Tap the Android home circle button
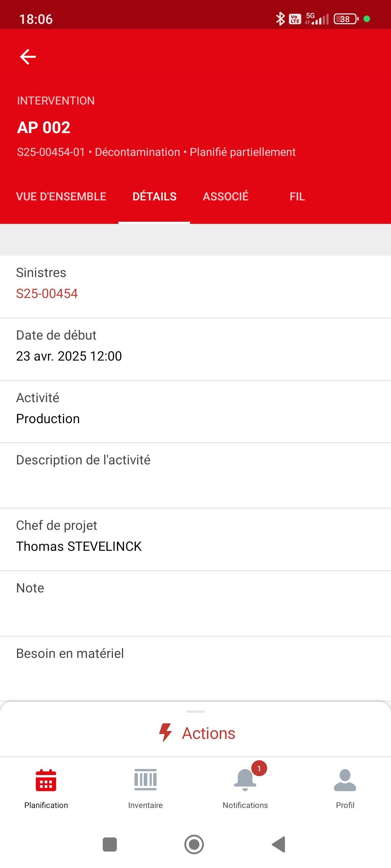391x868 pixels. (194, 844)
